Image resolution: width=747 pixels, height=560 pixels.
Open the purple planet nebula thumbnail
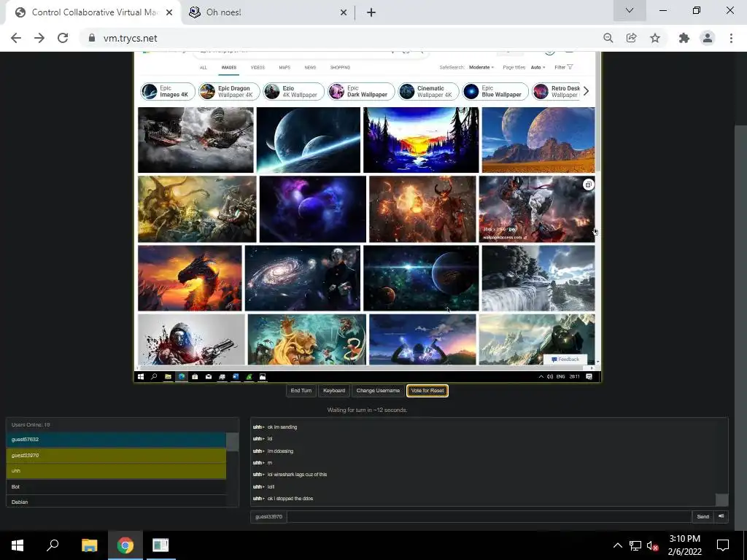(312, 209)
